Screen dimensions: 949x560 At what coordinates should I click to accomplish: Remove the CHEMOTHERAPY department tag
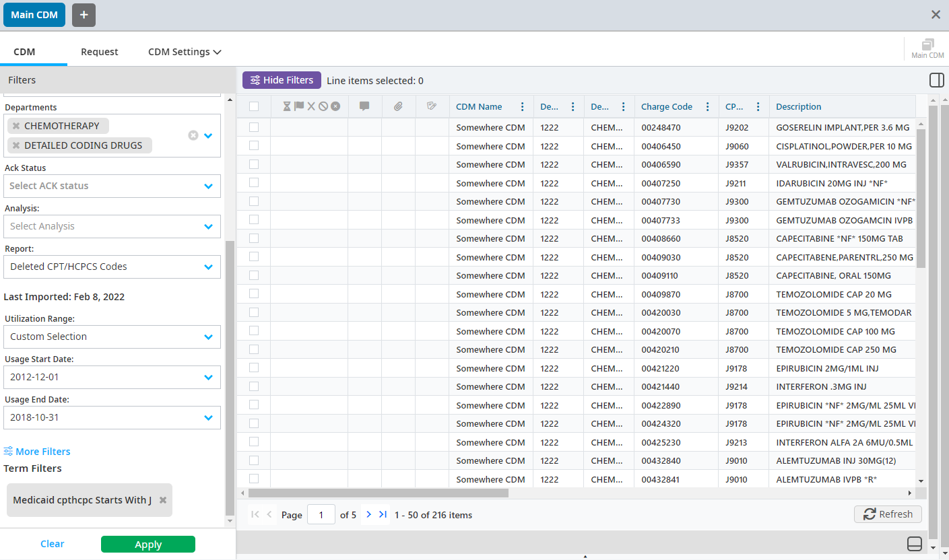pyautogui.click(x=16, y=126)
